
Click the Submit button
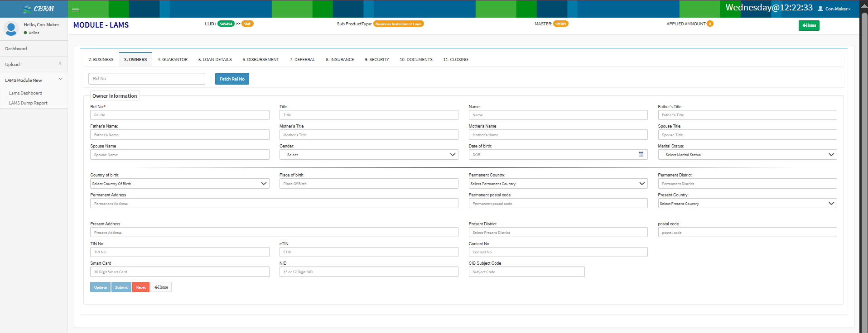121,287
